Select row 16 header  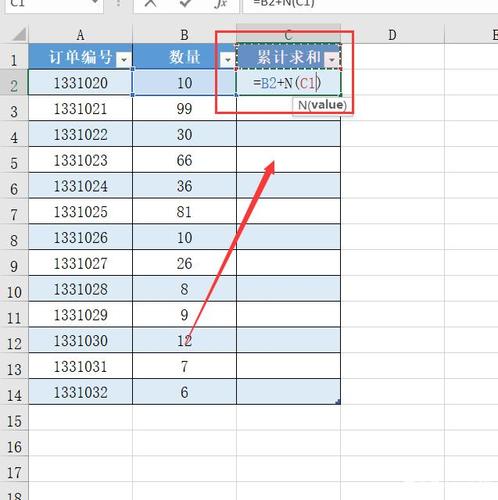tap(14, 444)
